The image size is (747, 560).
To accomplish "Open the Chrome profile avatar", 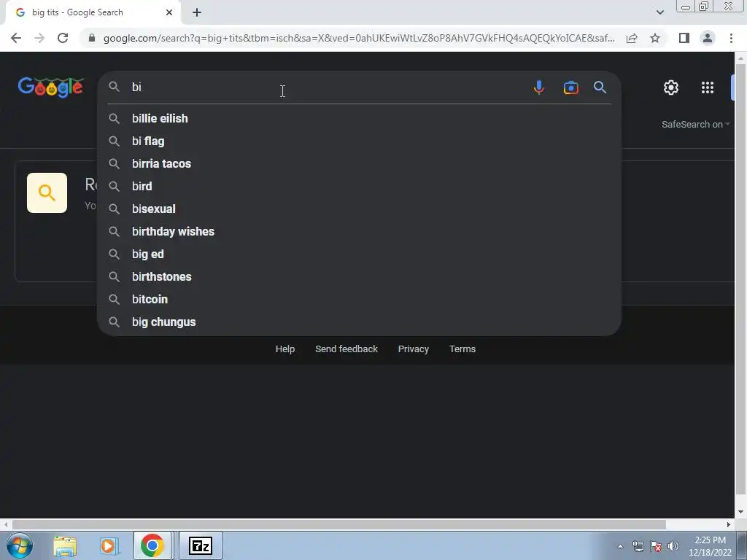I will pos(708,38).
